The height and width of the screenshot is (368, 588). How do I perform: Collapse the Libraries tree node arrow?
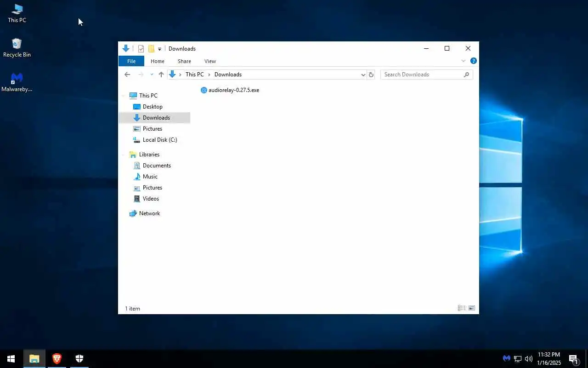pos(124,155)
